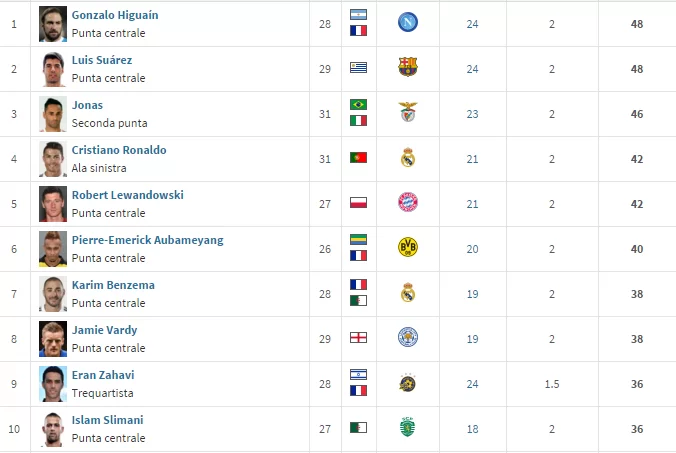Click the FC Barcelona club crest
The height and width of the screenshot is (453, 676).
tap(407, 68)
